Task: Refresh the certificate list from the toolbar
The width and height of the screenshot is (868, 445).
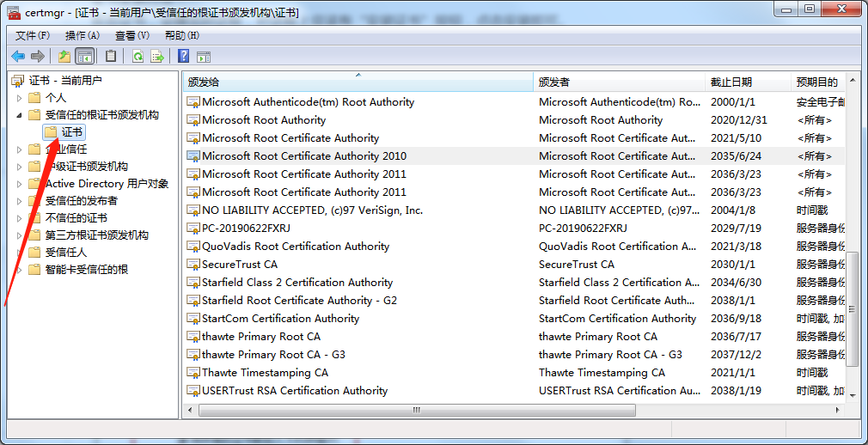Action: click(138, 56)
